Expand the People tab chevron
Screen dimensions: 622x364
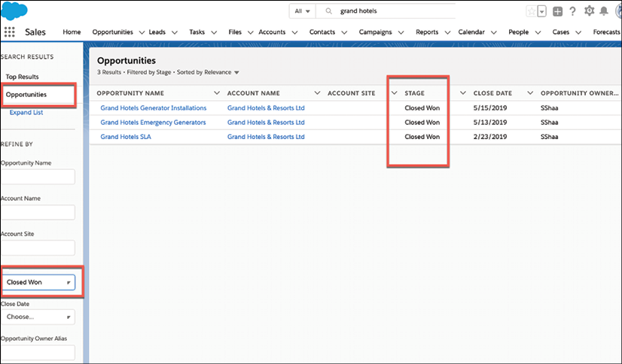538,32
